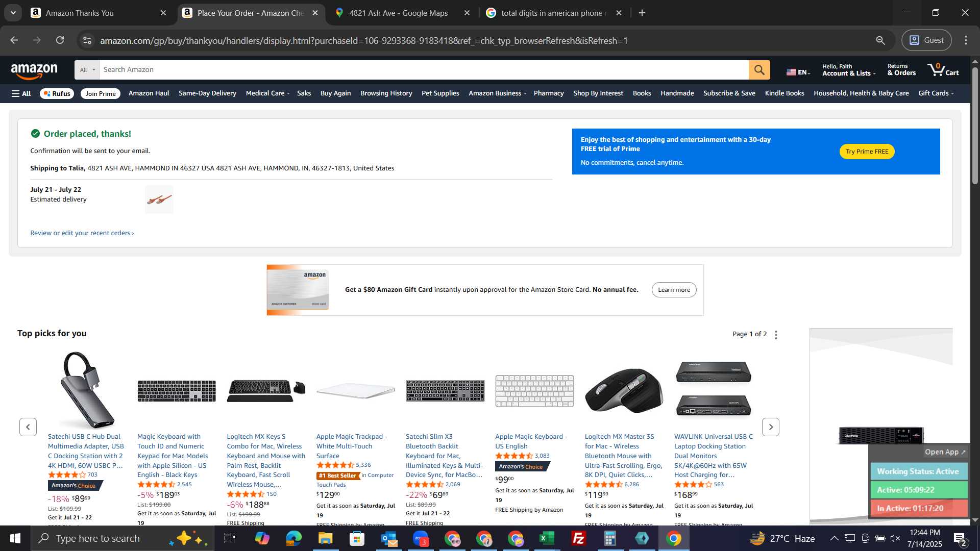Switch to the 4821 Ash Ave Google Maps tab
The image size is (980, 551).
pos(399,13)
